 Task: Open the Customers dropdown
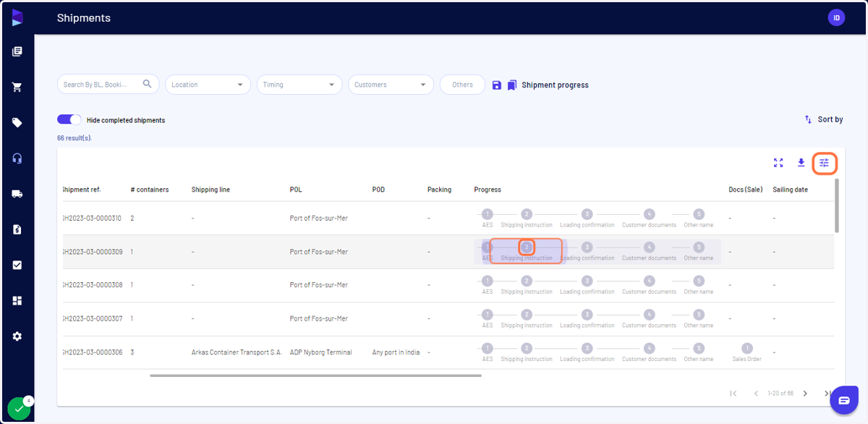click(391, 85)
